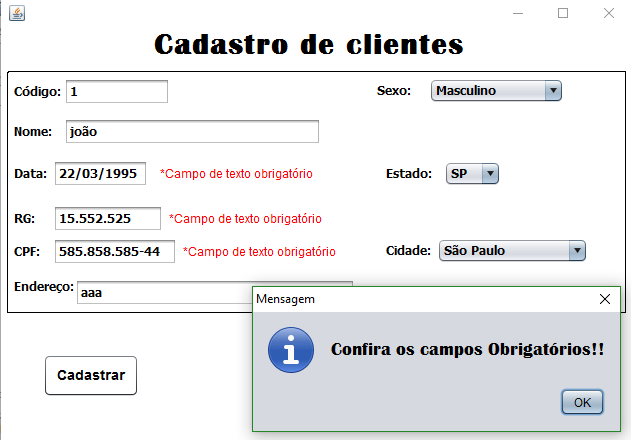This screenshot has width=631, height=440.
Task: Click the RG field with 15.552.525
Action: click(x=108, y=219)
